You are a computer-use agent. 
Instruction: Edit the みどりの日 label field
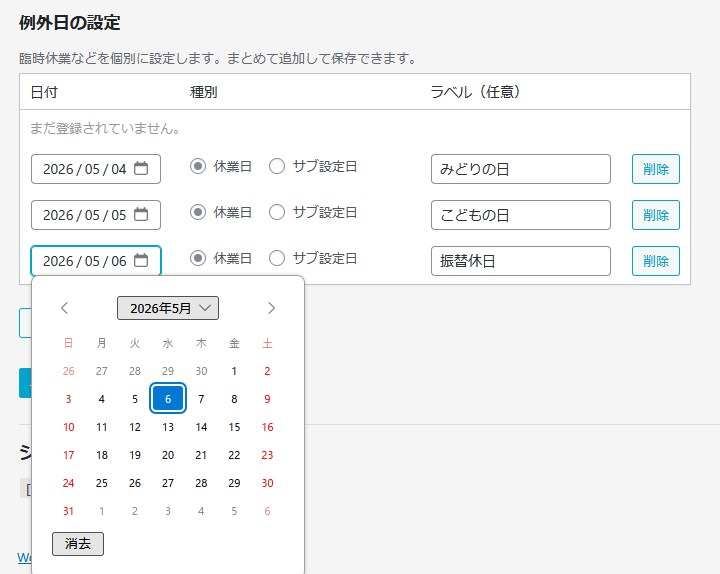521,169
